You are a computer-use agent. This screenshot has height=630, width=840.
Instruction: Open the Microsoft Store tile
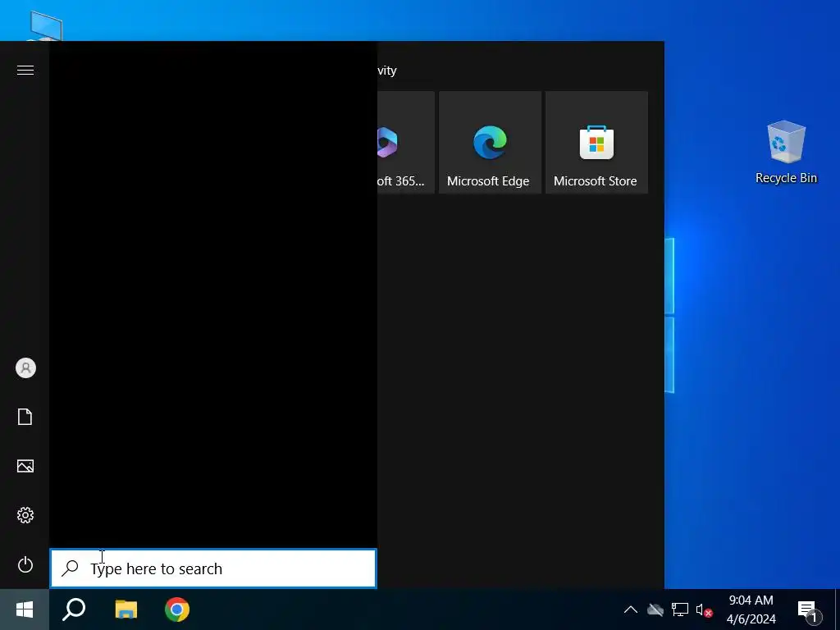(x=597, y=143)
